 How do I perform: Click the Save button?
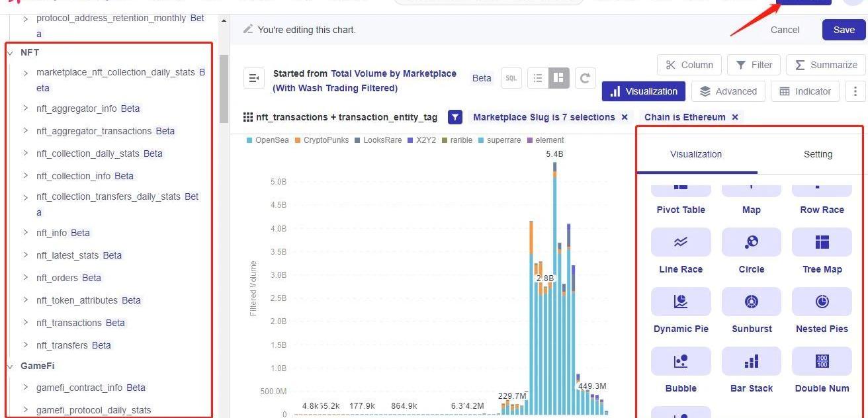pyautogui.click(x=844, y=30)
